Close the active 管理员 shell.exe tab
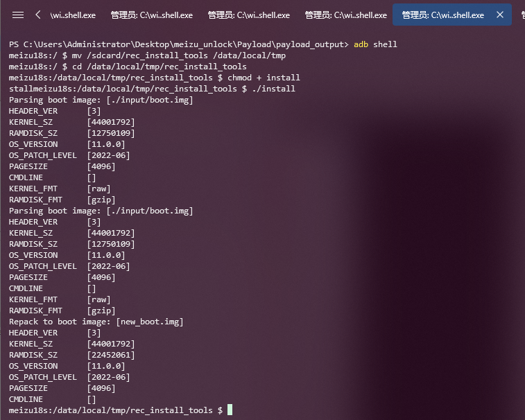 [x=500, y=15]
